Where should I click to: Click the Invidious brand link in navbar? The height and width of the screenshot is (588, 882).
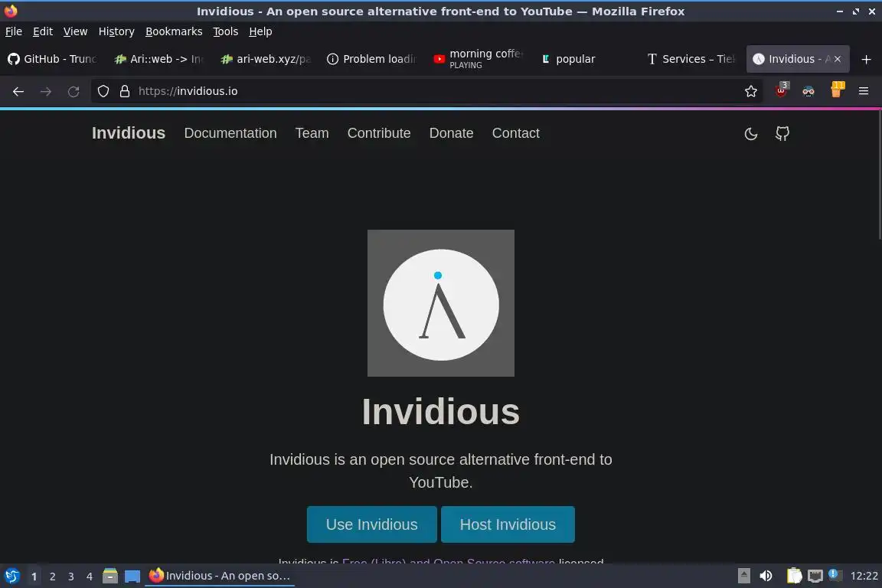[129, 133]
